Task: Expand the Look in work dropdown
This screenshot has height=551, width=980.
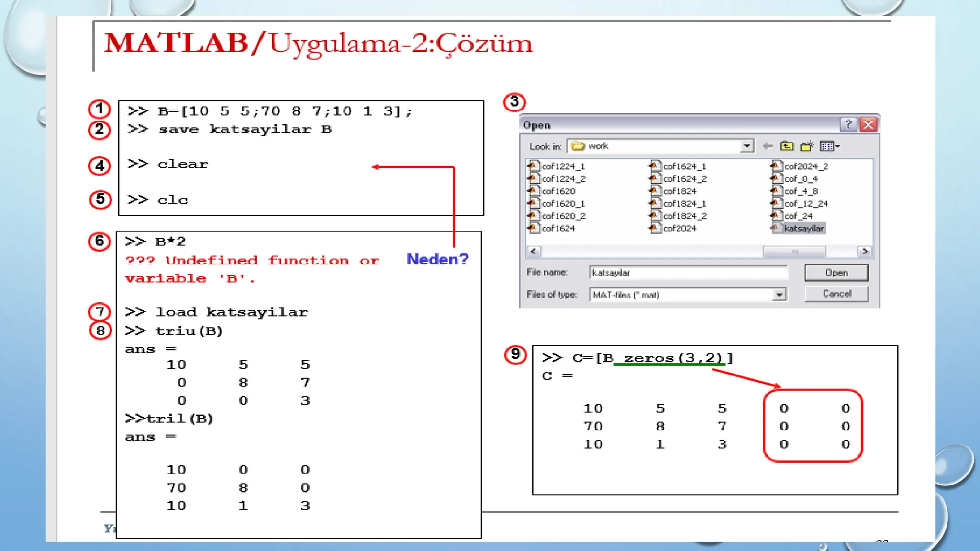Action: coord(746,146)
